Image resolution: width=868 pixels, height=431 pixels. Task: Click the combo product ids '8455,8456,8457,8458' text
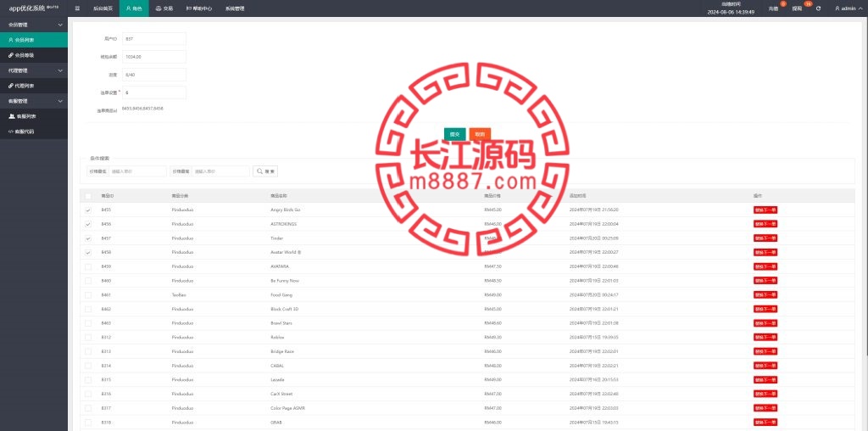142,109
